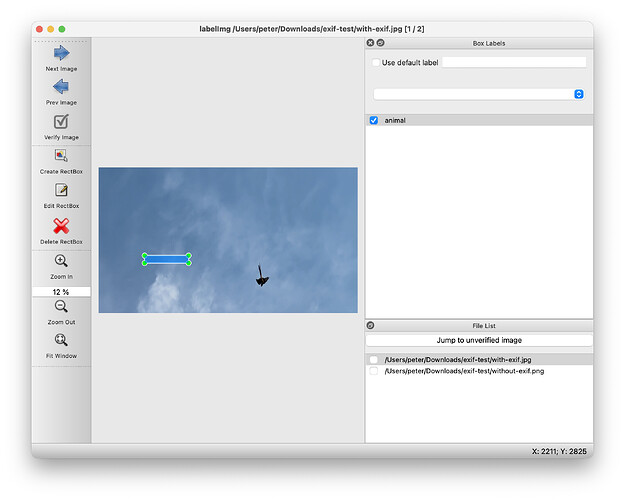Screen dimensions: 624x500
Task: Close the Box Labels panel
Action: 370,43
